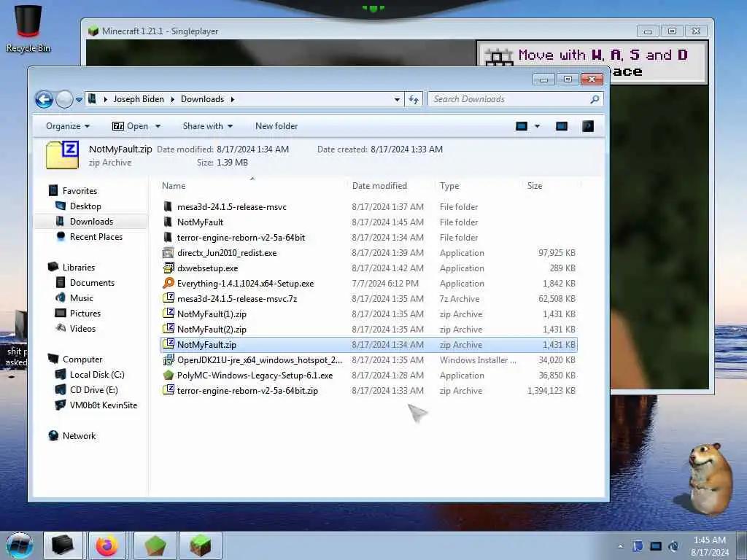Select terror-engine-reborn-v2-5a-64bit folder icon

pos(168,237)
